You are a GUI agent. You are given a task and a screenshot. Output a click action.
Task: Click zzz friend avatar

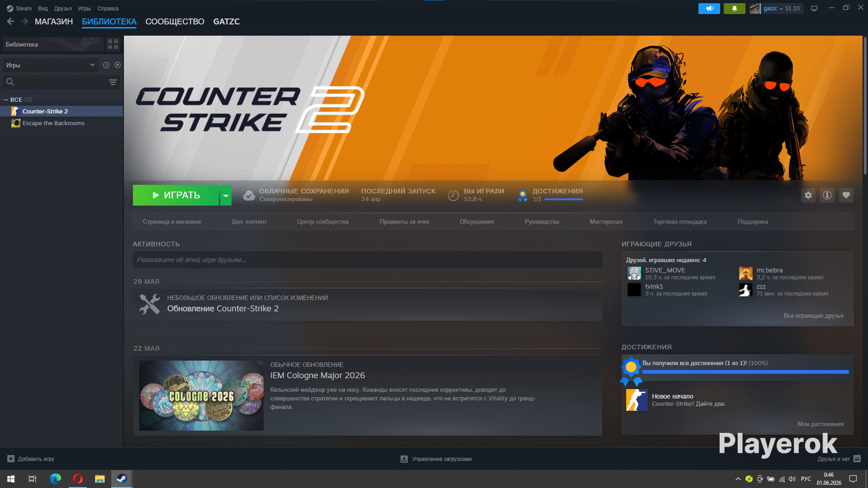(745, 290)
